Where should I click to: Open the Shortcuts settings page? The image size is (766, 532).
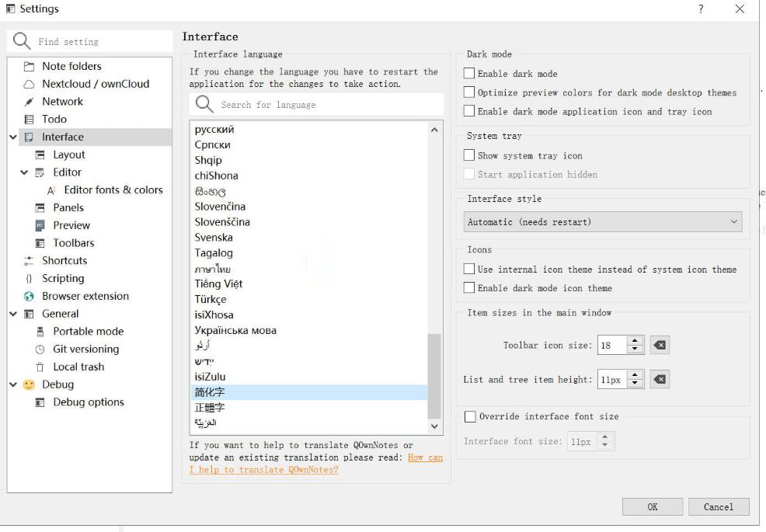point(64,261)
